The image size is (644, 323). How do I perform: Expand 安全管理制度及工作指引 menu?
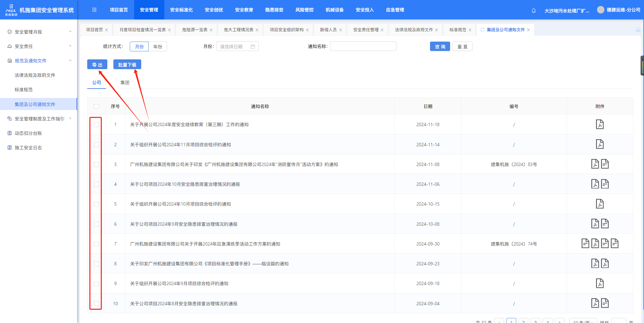point(39,119)
